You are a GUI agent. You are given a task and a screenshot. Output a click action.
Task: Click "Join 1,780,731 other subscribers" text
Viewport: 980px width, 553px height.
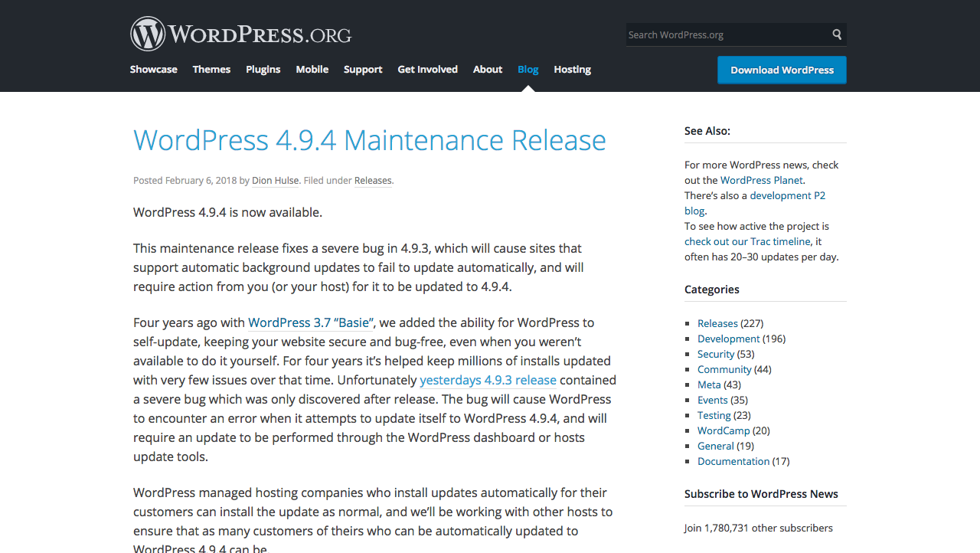coord(759,528)
